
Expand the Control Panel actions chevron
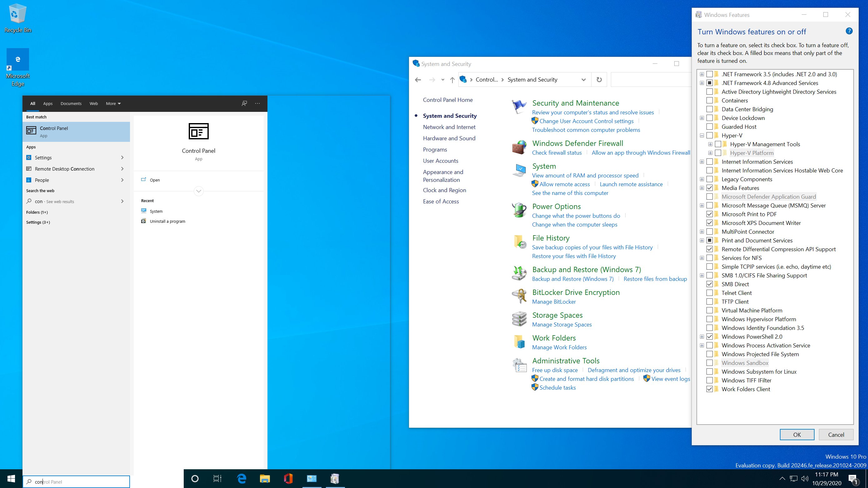tap(198, 191)
